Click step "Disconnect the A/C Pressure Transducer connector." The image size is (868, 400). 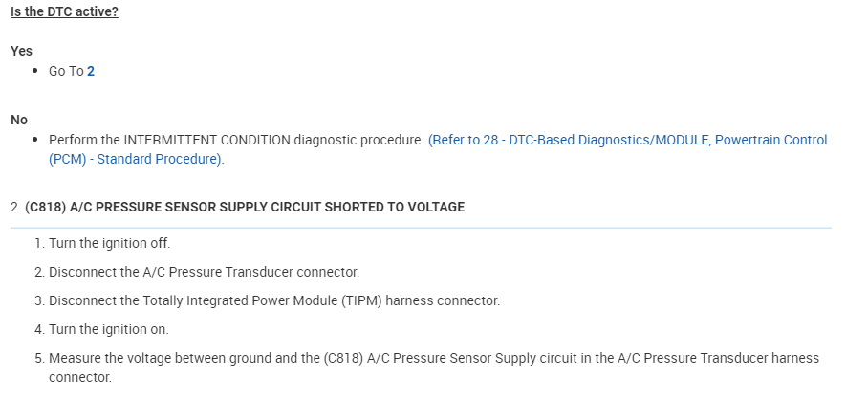point(204,272)
